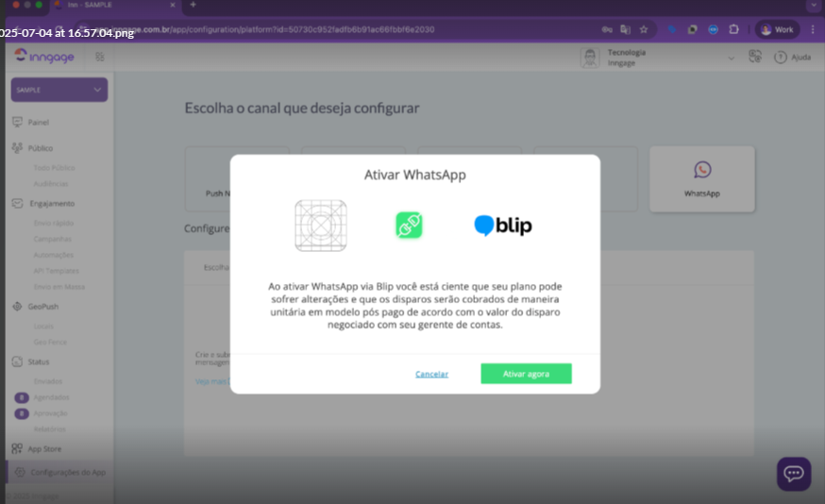The height and width of the screenshot is (504, 825).
Task: Click the GeoPush target icon
Action: (17, 306)
